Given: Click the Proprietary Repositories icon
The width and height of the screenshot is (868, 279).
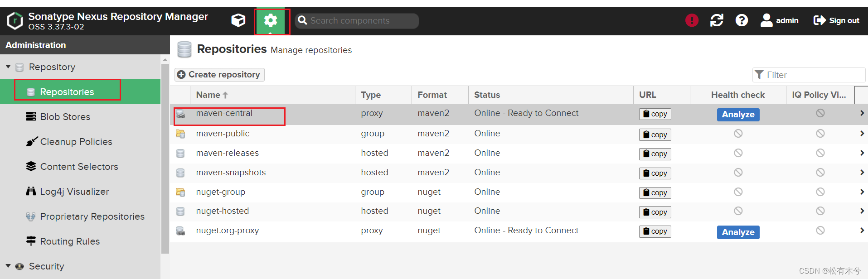Looking at the screenshot, I should [x=31, y=216].
